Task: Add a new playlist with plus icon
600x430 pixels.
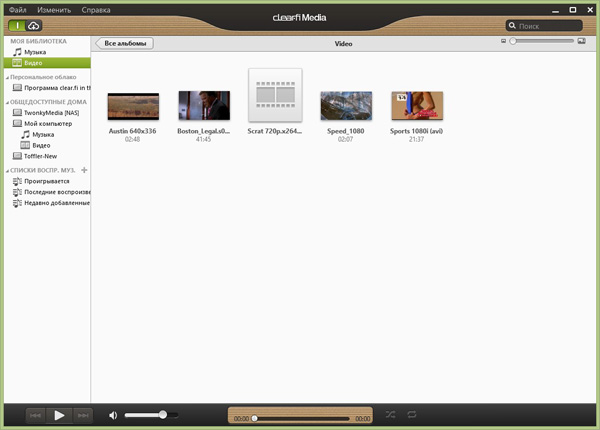Action: 84,171
